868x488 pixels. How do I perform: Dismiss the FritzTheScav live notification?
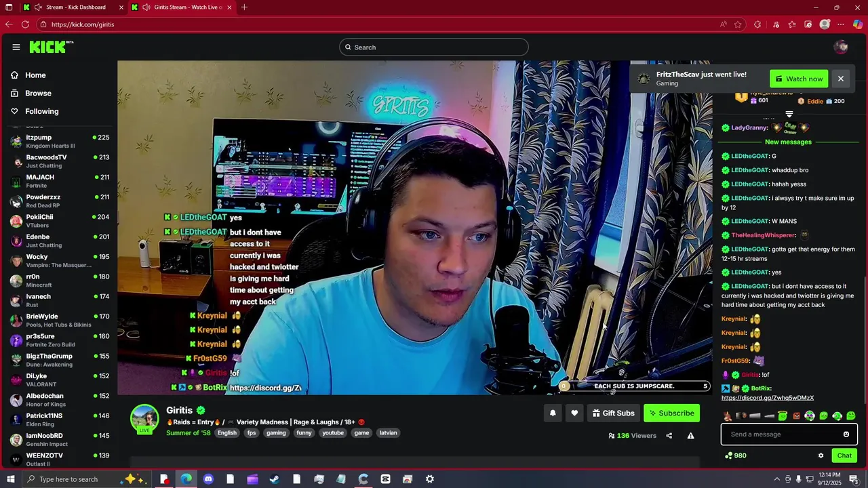click(840, 79)
